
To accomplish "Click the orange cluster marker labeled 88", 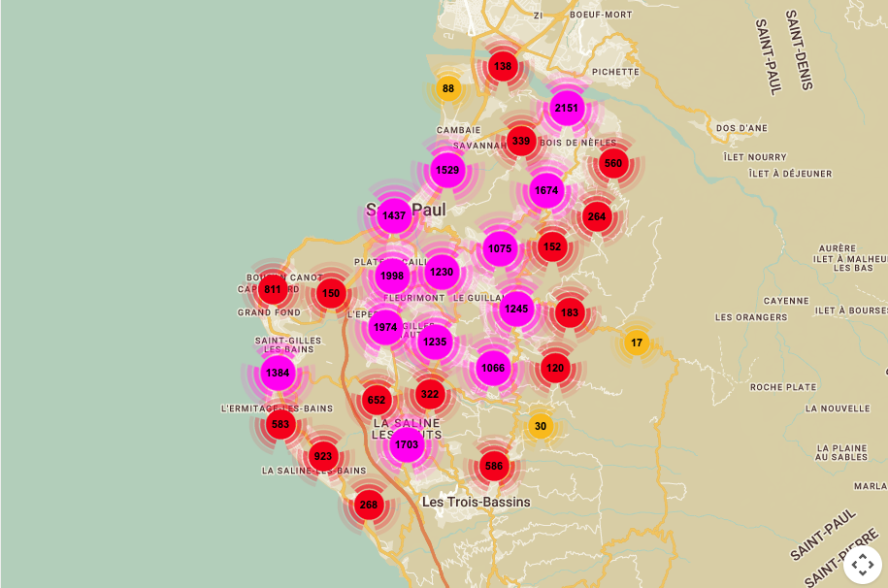I will (447, 89).
